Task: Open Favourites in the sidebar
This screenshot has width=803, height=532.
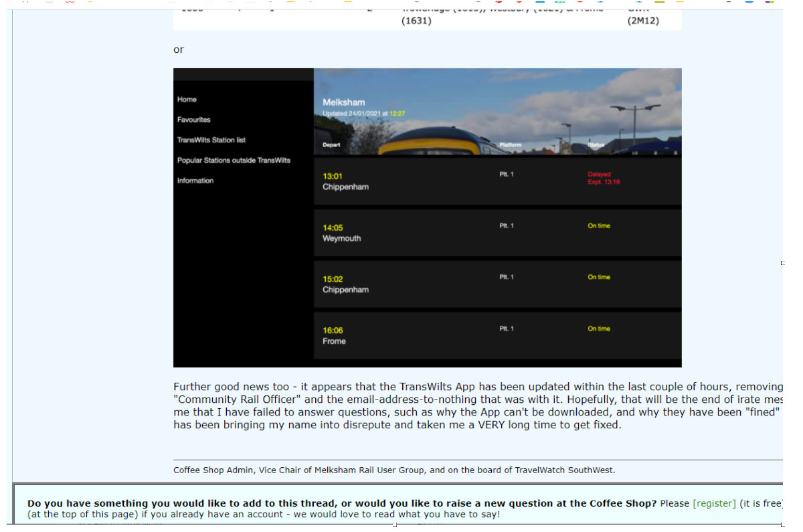Action: point(193,120)
